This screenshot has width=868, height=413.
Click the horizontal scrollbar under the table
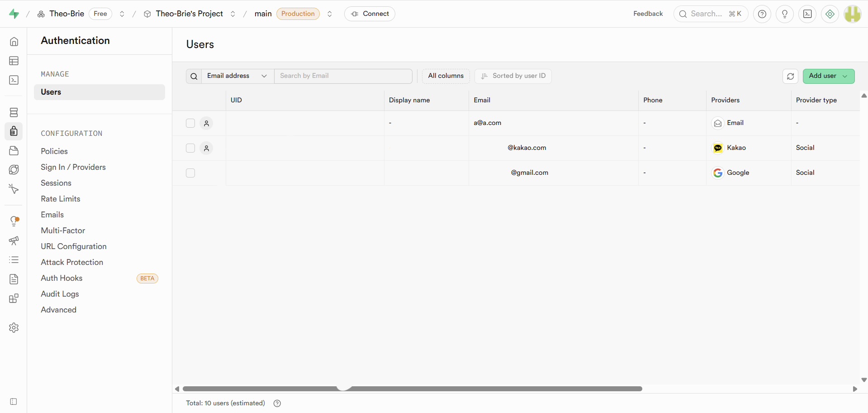pos(412,389)
